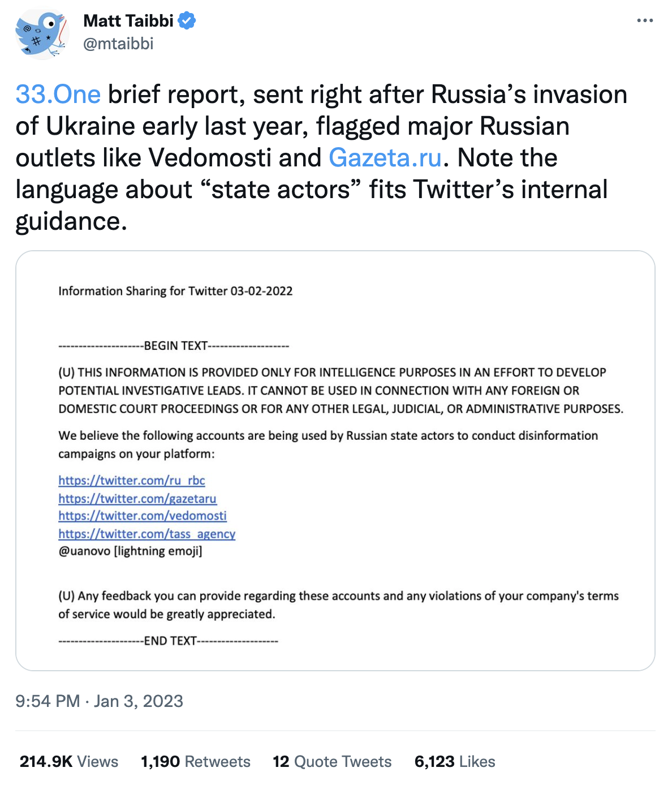The width and height of the screenshot is (672, 789).
Task: Click the @uanovo mention in the document
Action: tap(84, 551)
